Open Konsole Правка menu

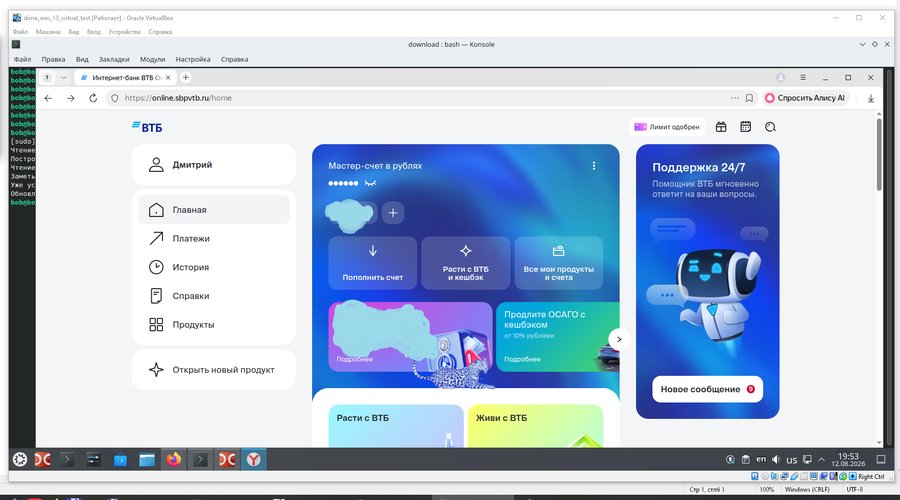[53, 59]
